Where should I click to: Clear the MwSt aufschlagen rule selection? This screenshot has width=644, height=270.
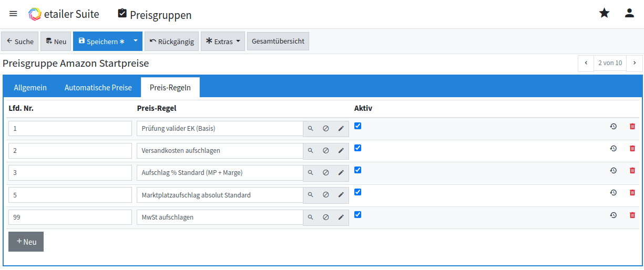[x=325, y=217]
